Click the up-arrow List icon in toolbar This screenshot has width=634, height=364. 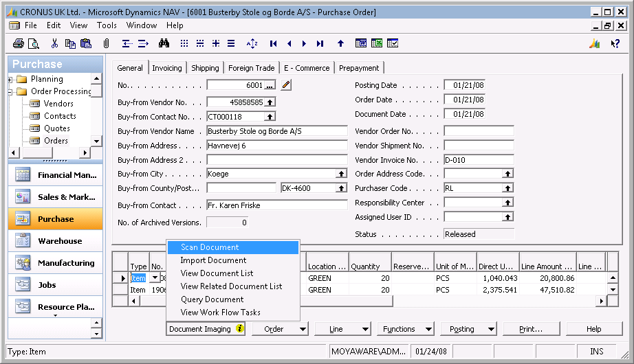point(340,43)
